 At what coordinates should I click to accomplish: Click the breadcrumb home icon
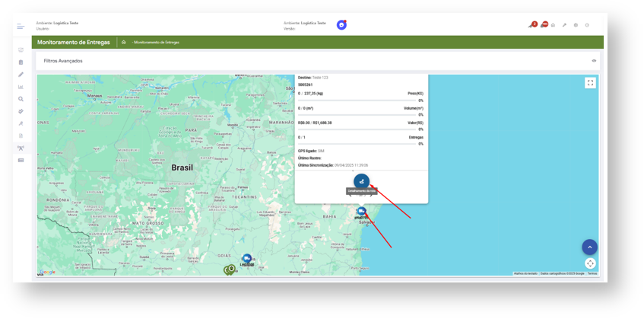point(123,43)
